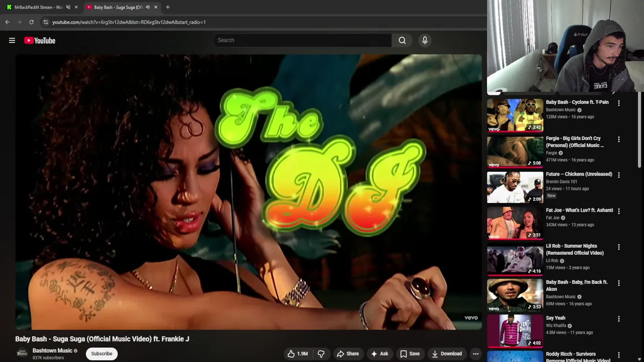Click the browser forward arrow

click(19, 22)
